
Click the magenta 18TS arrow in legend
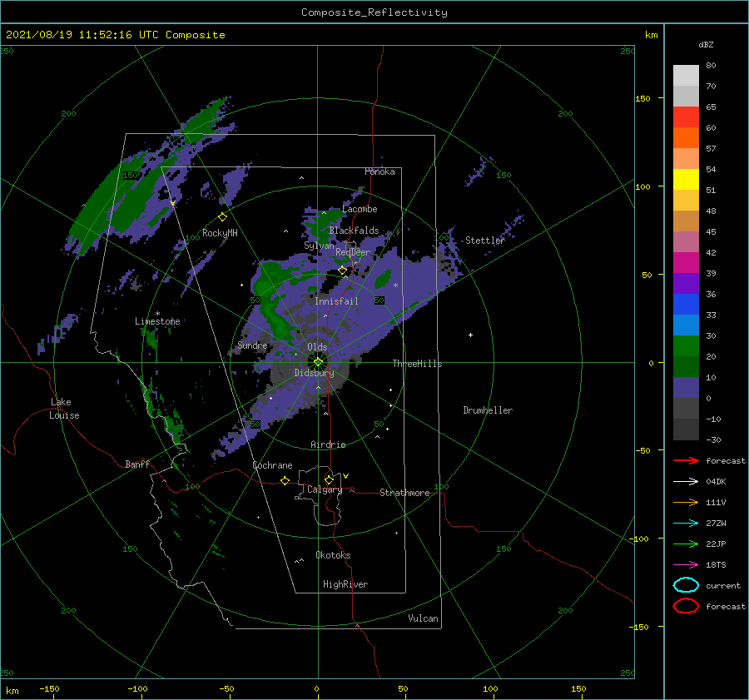point(686,565)
